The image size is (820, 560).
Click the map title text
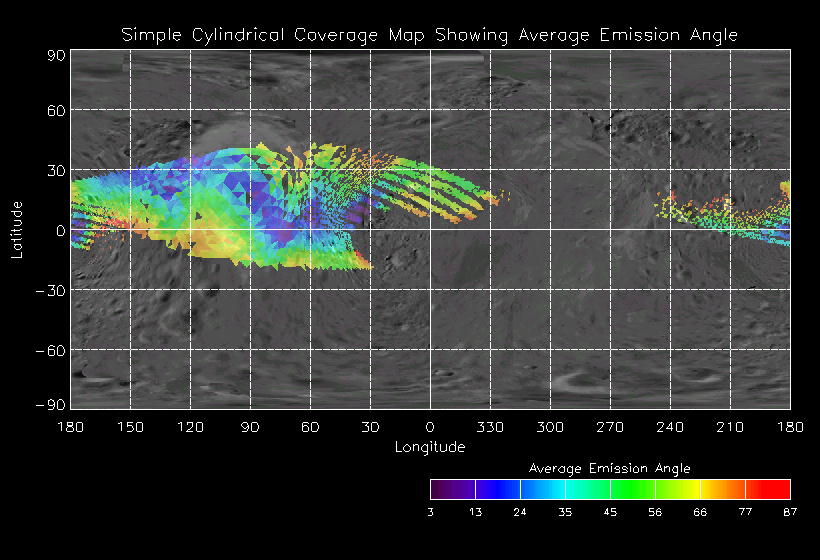[x=429, y=35]
